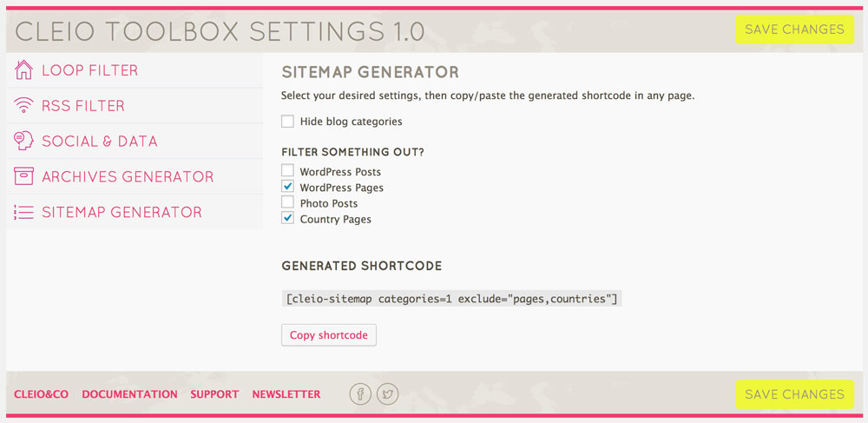The height and width of the screenshot is (423, 868).
Task: Switch to the Loop Filter tab
Action: [135, 70]
